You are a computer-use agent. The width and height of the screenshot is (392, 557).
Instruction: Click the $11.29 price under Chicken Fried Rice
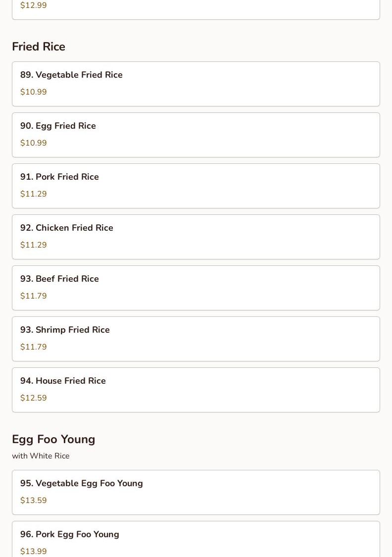(x=34, y=245)
